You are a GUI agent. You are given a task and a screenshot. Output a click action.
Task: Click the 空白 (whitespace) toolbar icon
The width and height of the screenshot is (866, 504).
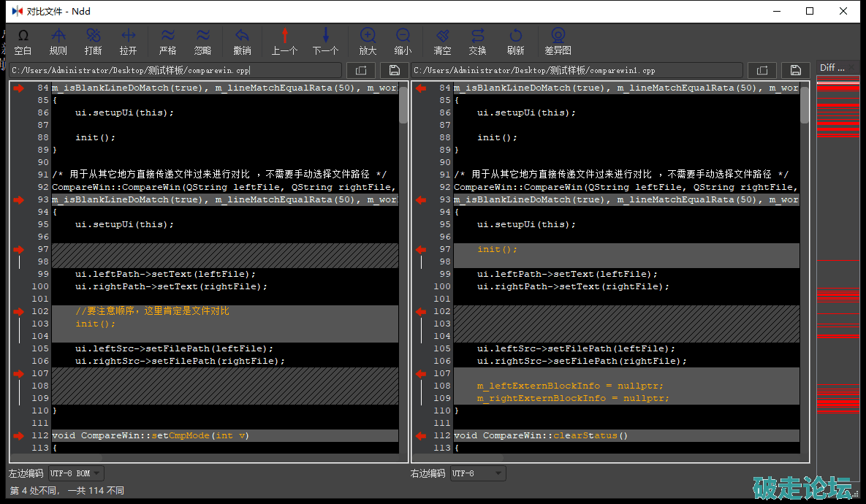pos(23,42)
